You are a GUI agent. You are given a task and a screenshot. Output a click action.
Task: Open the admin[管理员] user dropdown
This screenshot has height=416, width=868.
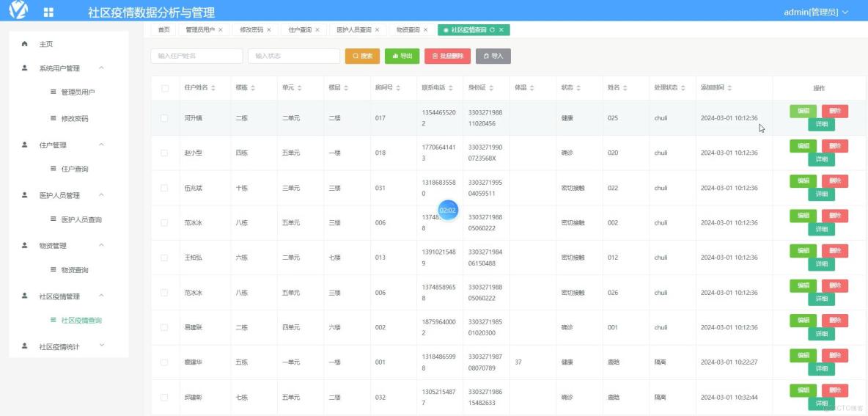click(815, 12)
